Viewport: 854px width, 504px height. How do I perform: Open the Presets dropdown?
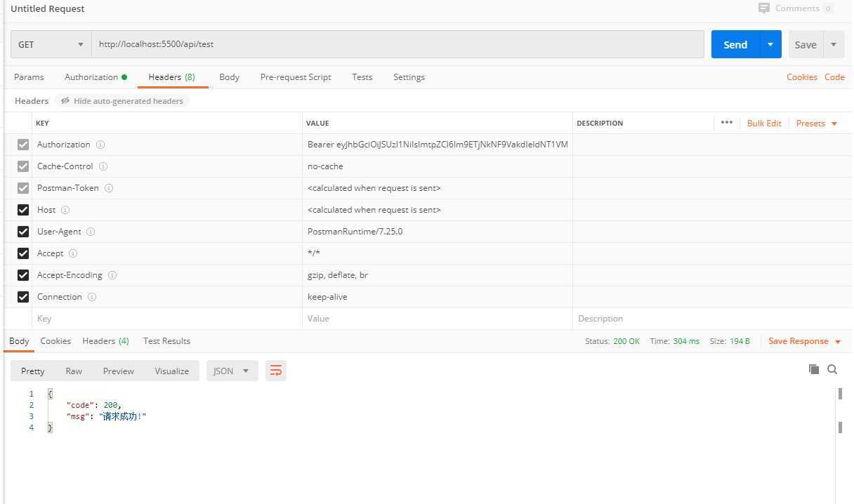coord(817,124)
